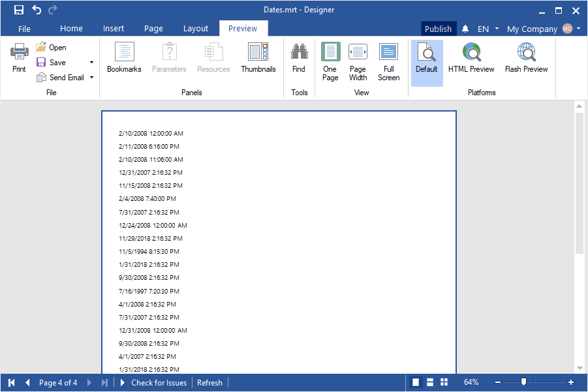Switch to Full Screen view
Viewport: 588px width, 392px height.
point(388,63)
